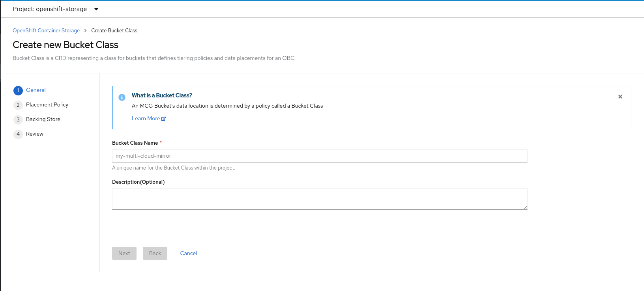Image resolution: width=644 pixels, height=291 pixels.
Task: Select the Placement Policy wizard step
Action: point(47,104)
